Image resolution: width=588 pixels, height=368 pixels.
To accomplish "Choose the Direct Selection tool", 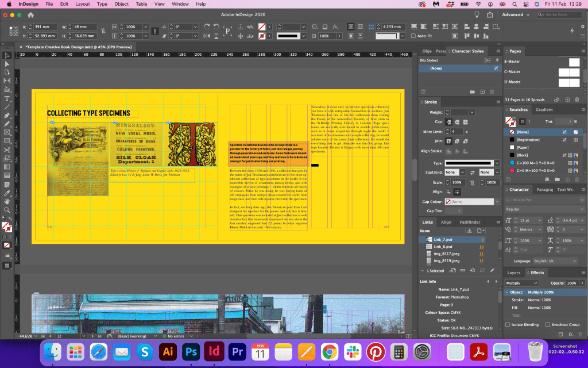I will tap(7, 64).
